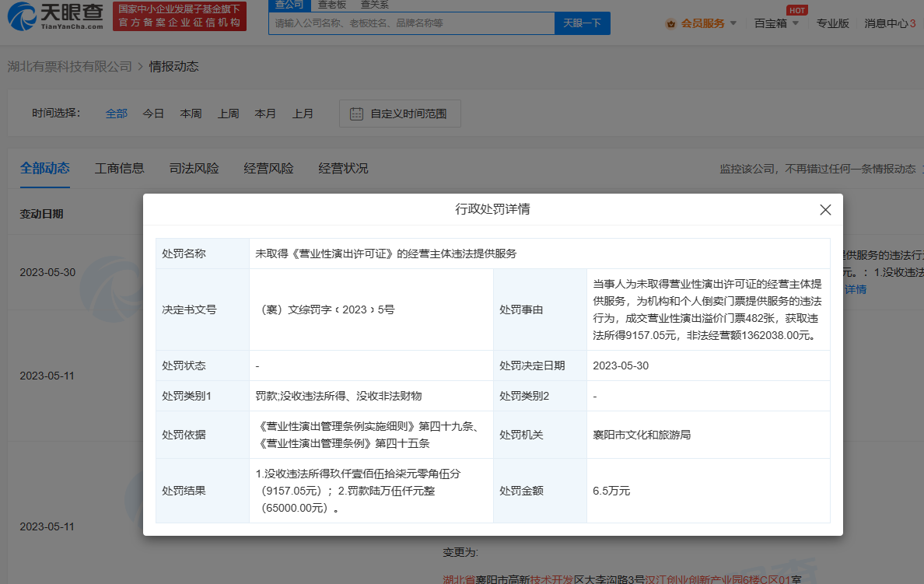Viewport: 924px width, 584px height.
Task: Expand the 百宝箱 dropdown arrow
Action: 796,23
